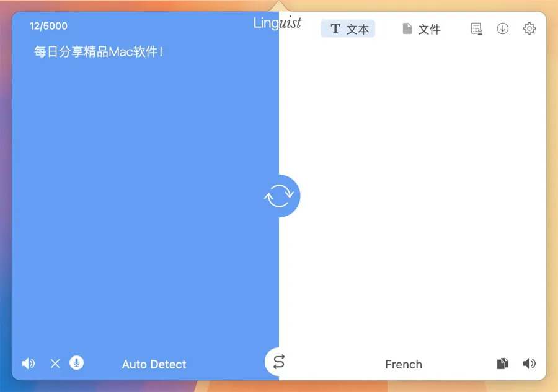The height and width of the screenshot is (392, 558).
Task: Open the translation history list
Action: click(476, 28)
